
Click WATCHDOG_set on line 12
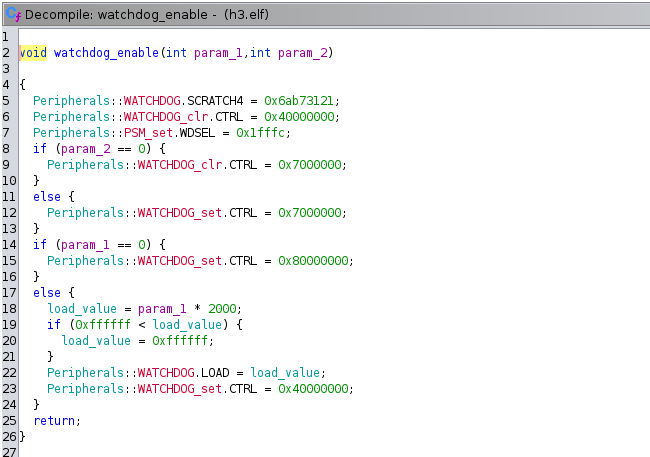tap(180, 213)
